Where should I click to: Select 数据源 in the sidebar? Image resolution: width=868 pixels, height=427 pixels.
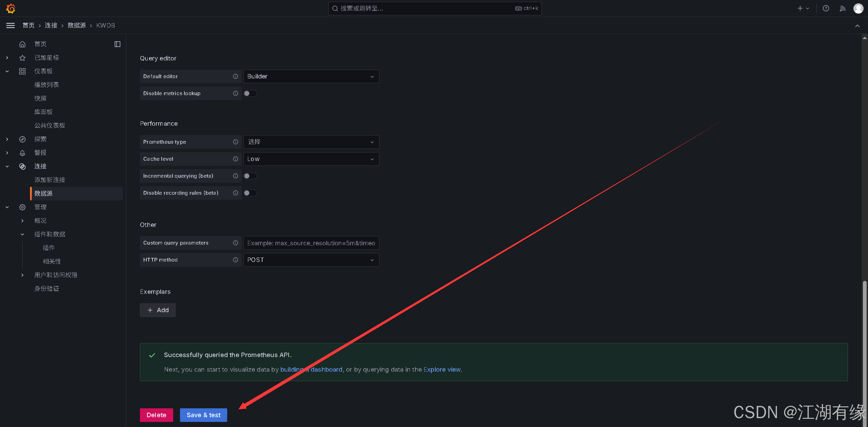click(76, 194)
